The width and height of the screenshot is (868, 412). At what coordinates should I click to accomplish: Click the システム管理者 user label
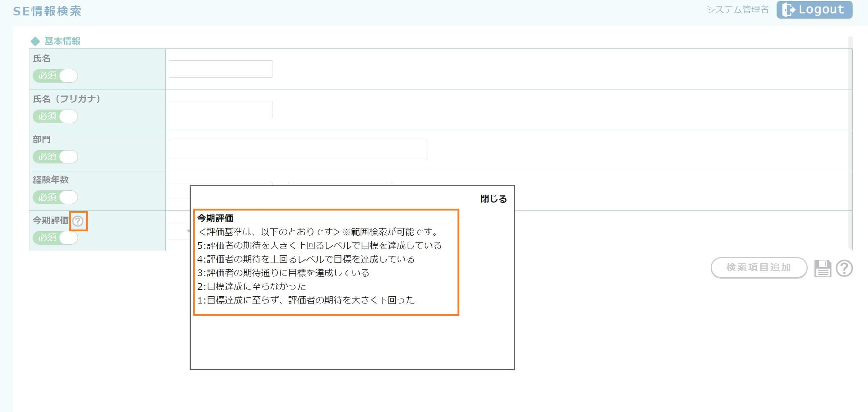point(737,10)
